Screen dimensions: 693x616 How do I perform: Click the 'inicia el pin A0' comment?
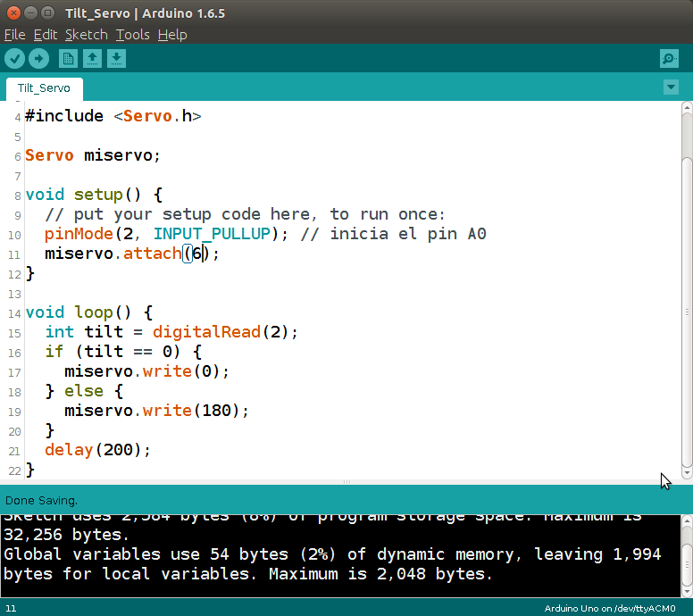pyautogui.click(x=393, y=234)
